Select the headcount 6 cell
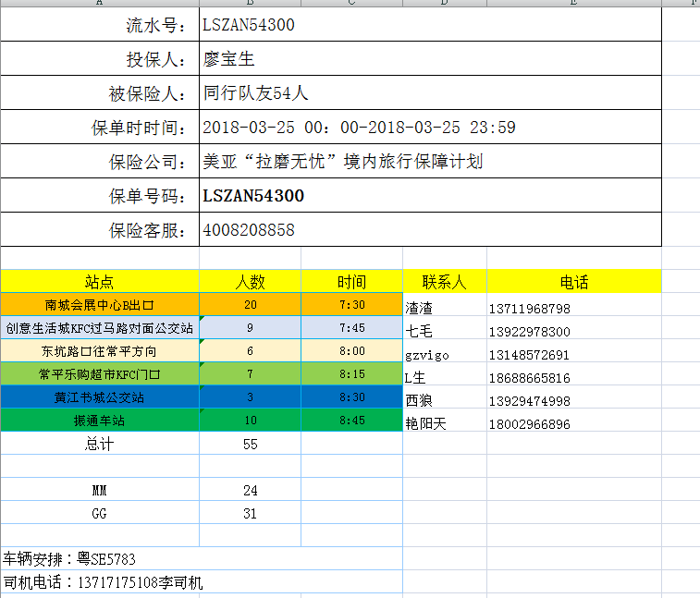Screen dimensions: 700x598 point(250,351)
